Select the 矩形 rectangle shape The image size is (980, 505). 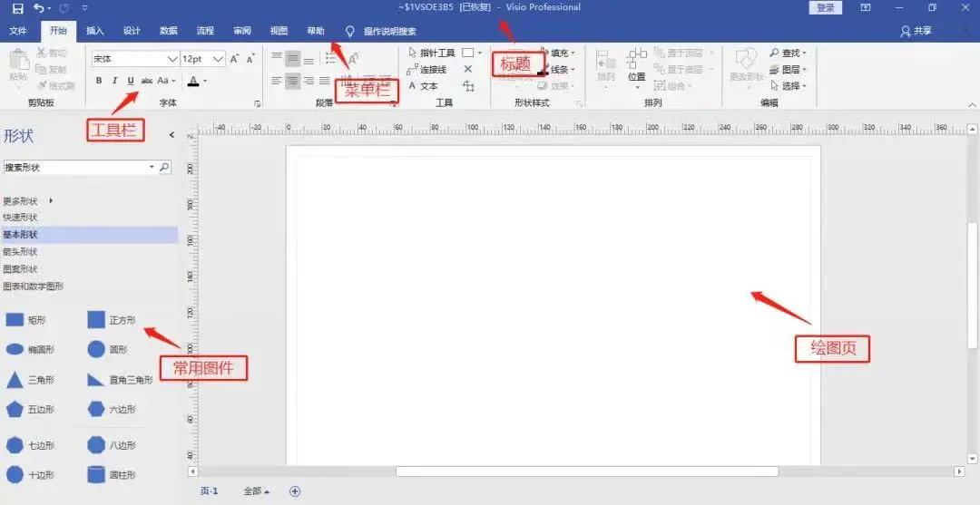coord(15,320)
